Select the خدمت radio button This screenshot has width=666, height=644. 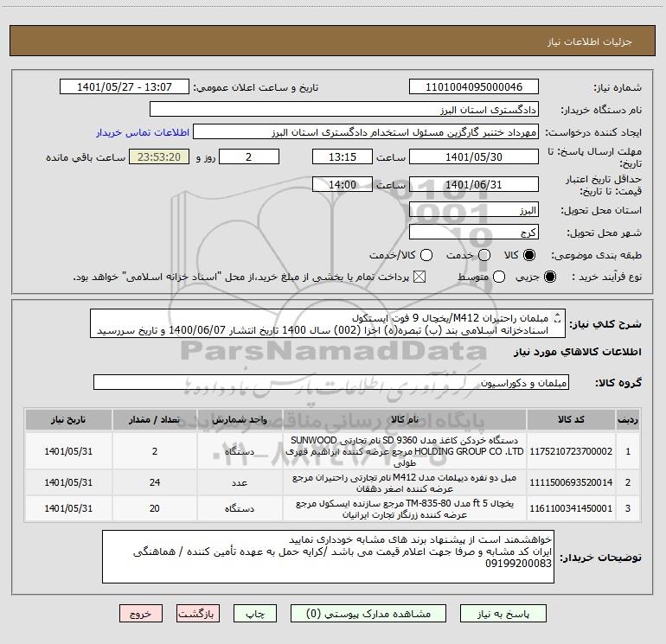click(x=484, y=255)
